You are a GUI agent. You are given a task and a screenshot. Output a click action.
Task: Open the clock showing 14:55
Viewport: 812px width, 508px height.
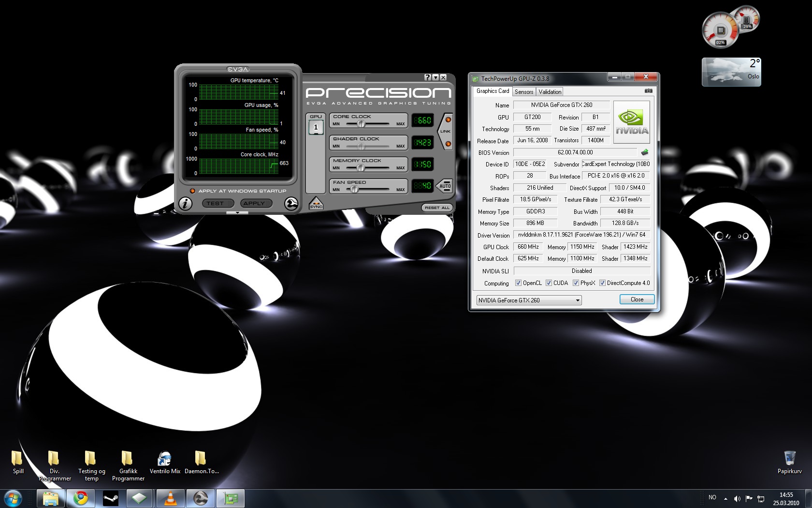(786, 499)
